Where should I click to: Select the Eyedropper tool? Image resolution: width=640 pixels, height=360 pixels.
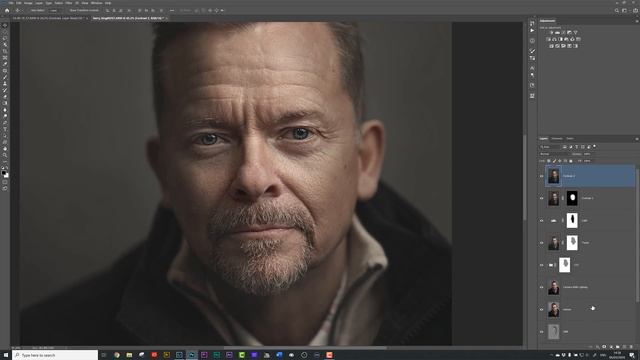pyautogui.click(x=5, y=64)
